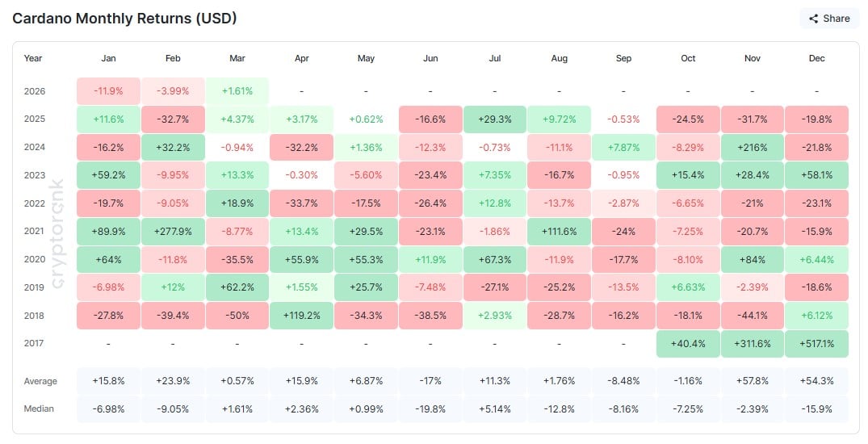The height and width of the screenshot is (444, 868).
Task: Click the share arrow icon
Action: pos(813,19)
